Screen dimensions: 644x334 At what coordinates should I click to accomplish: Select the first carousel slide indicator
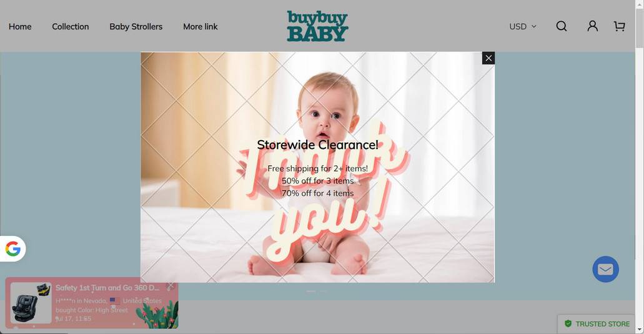pyautogui.click(x=311, y=291)
